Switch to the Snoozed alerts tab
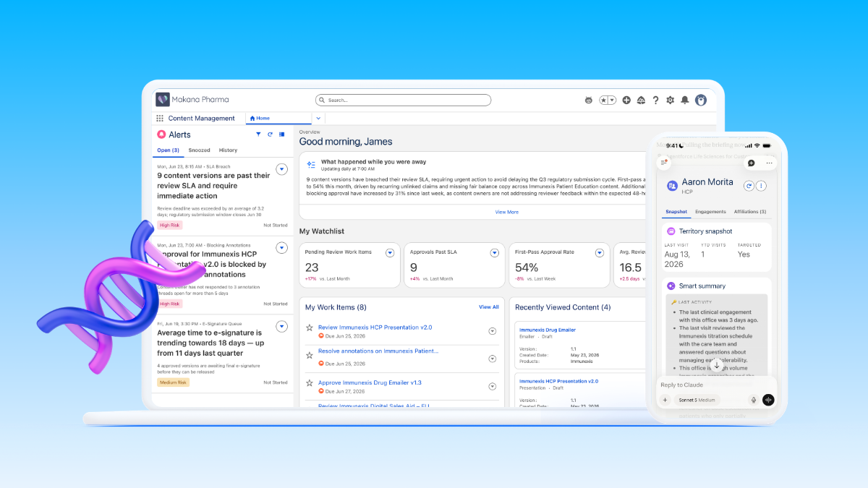Screen dimensions: 868x488 point(199,150)
